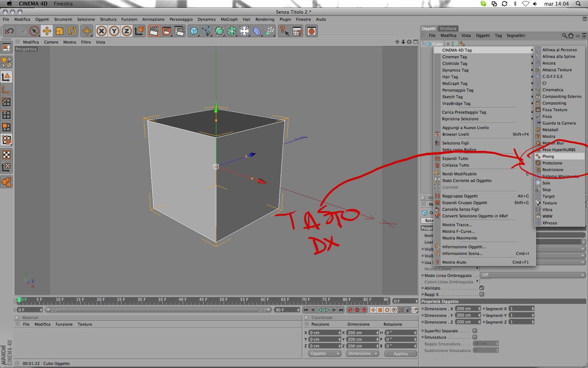588x368 pixels.
Task: Activate the Rotate tool in the top toolbar
Action: pyautogui.click(x=72, y=31)
